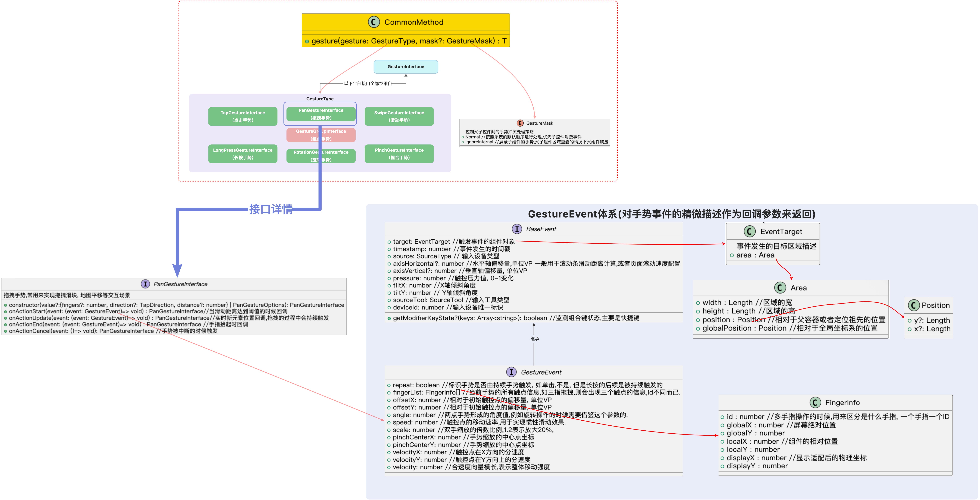Click the GestureMask title text
Image resolution: width=980 pixels, height=500 pixels.
(540, 123)
